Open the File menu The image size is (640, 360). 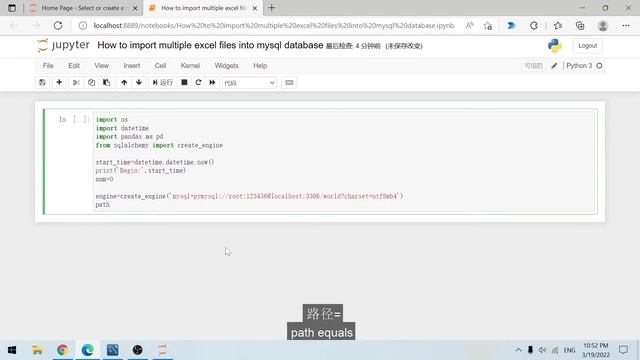coord(48,66)
